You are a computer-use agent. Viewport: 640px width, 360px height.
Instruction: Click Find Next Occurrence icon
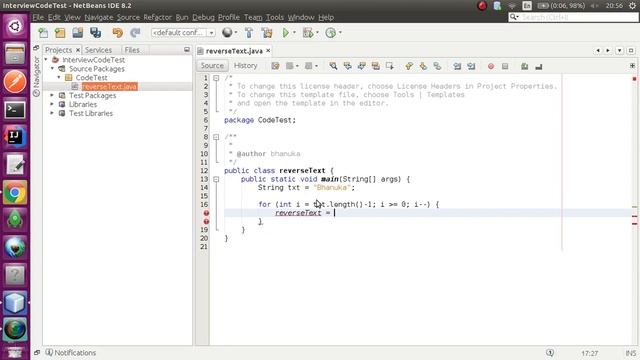tap(362, 66)
